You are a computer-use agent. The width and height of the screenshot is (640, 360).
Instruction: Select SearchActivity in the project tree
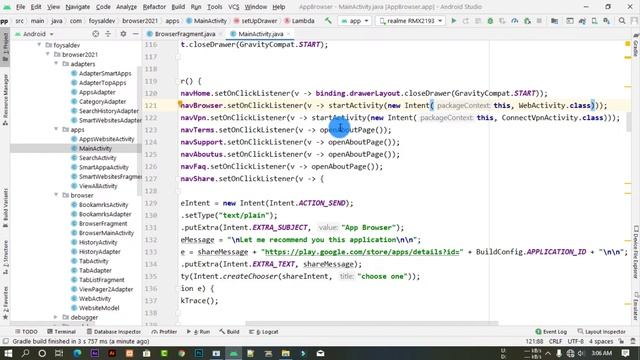point(98,158)
